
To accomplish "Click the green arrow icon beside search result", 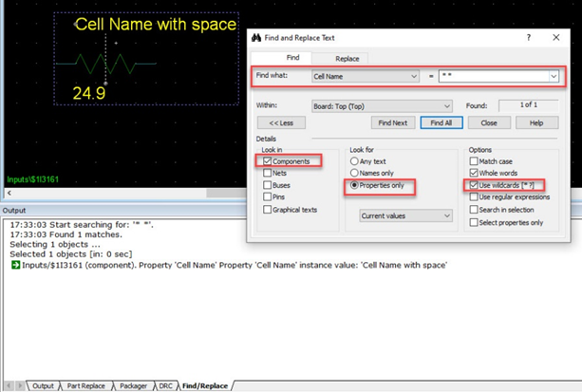I will 15,265.
